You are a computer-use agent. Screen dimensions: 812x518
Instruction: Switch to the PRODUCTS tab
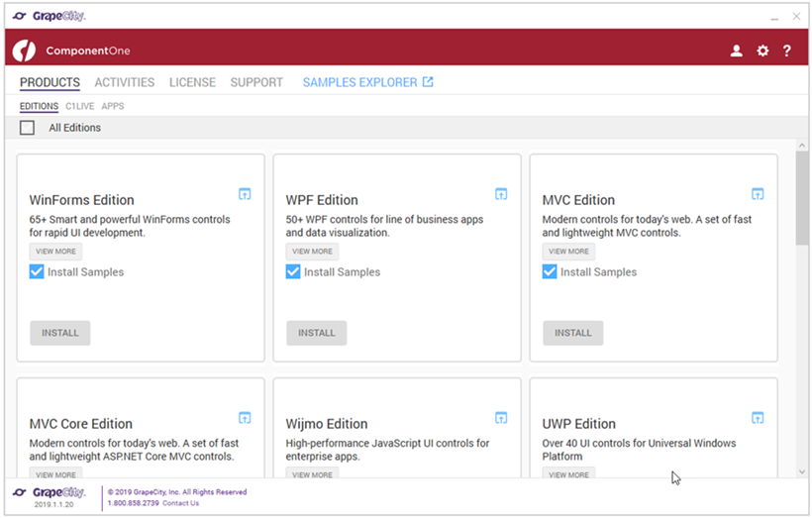tap(50, 82)
